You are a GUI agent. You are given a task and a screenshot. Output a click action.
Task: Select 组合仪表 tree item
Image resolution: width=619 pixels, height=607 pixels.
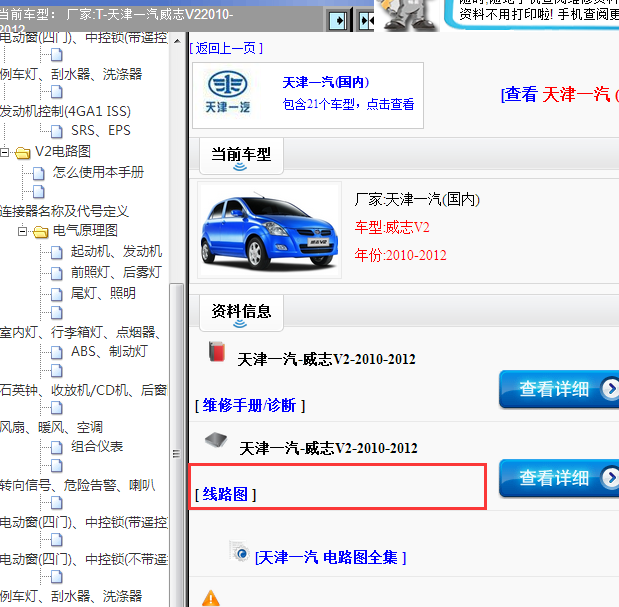click(97, 446)
